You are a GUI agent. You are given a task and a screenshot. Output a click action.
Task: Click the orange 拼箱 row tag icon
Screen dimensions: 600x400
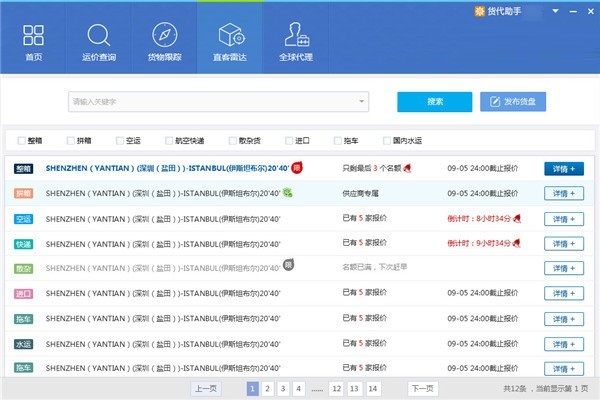click(x=24, y=193)
